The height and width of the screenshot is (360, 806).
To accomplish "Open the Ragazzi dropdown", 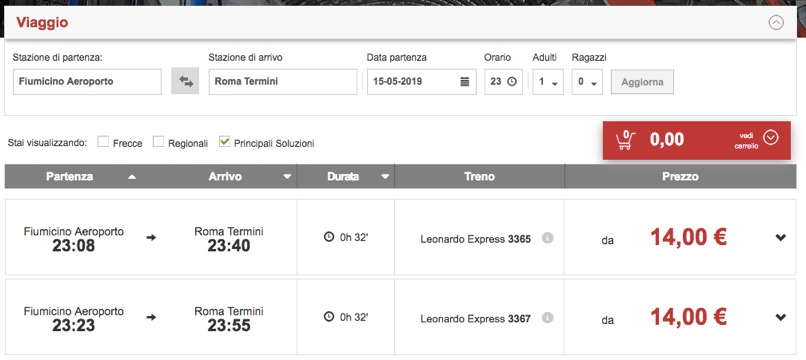I will [587, 82].
